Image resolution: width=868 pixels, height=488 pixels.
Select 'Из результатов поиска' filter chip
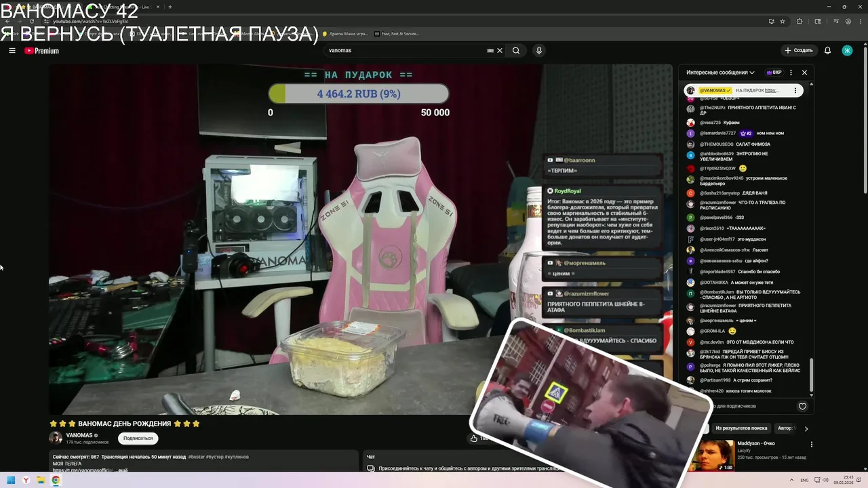point(741,428)
